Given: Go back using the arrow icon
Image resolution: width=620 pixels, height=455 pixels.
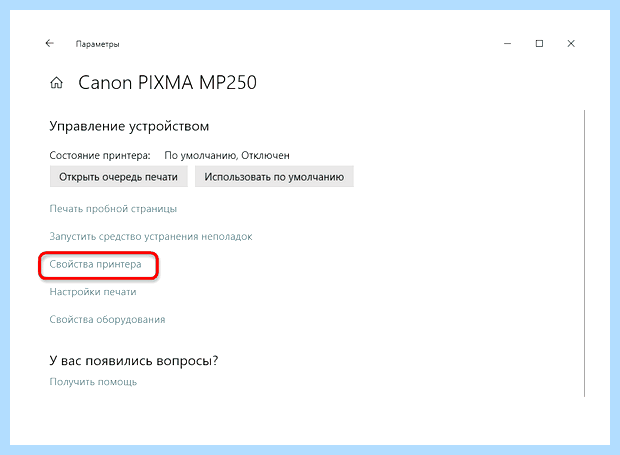Looking at the screenshot, I should click(x=49, y=43).
